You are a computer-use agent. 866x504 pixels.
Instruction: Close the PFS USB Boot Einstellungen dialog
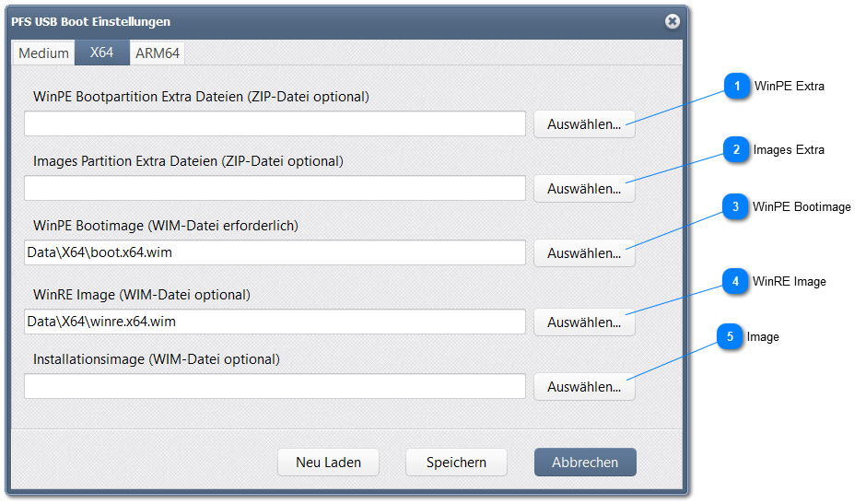(673, 21)
